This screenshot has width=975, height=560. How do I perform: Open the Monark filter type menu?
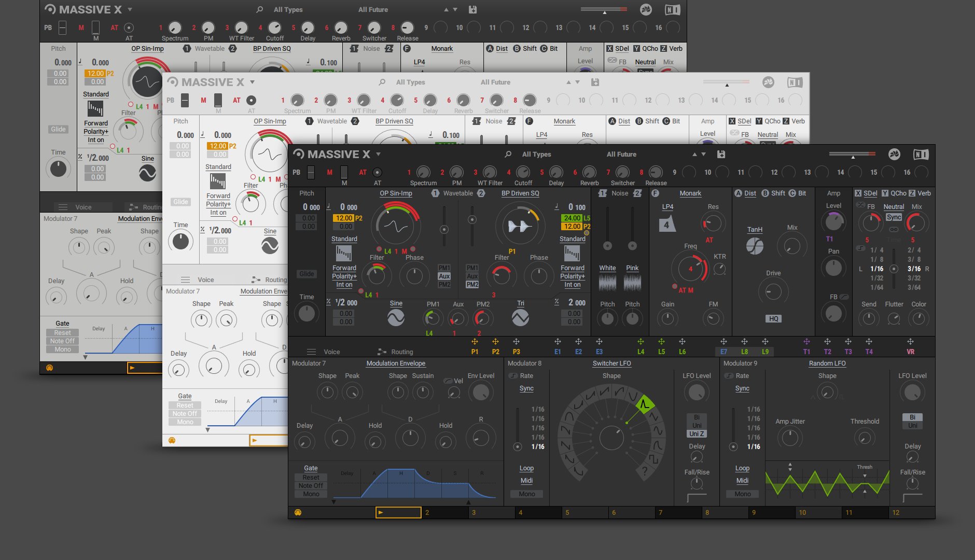tap(690, 193)
